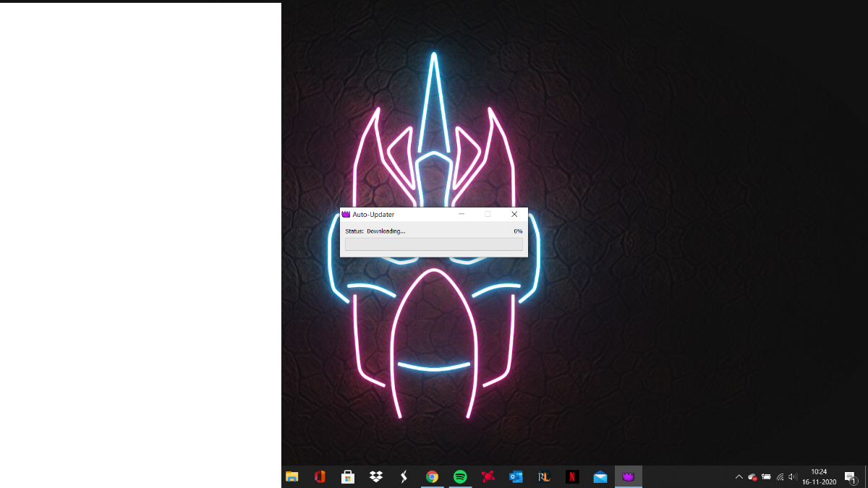Open File Explorer from the taskbar
Image resolution: width=868 pixels, height=488 pixels.
(292, 476)
